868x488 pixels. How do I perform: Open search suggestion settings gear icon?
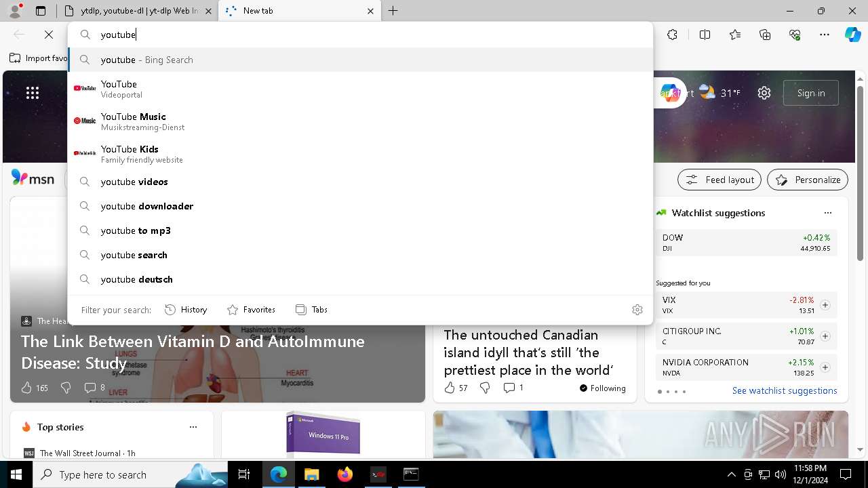click(637, 310)
